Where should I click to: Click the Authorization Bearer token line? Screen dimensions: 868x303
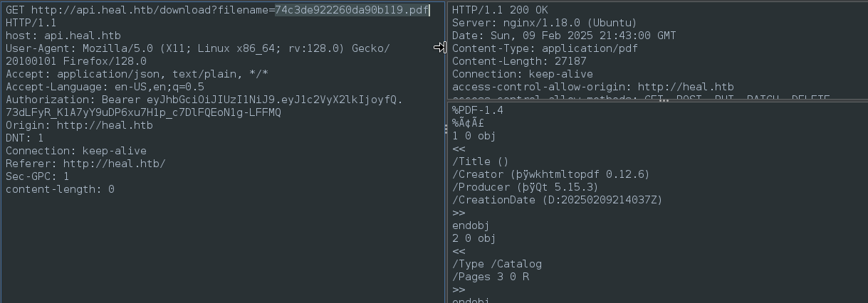pyautogui.click(x=204, y=106)
